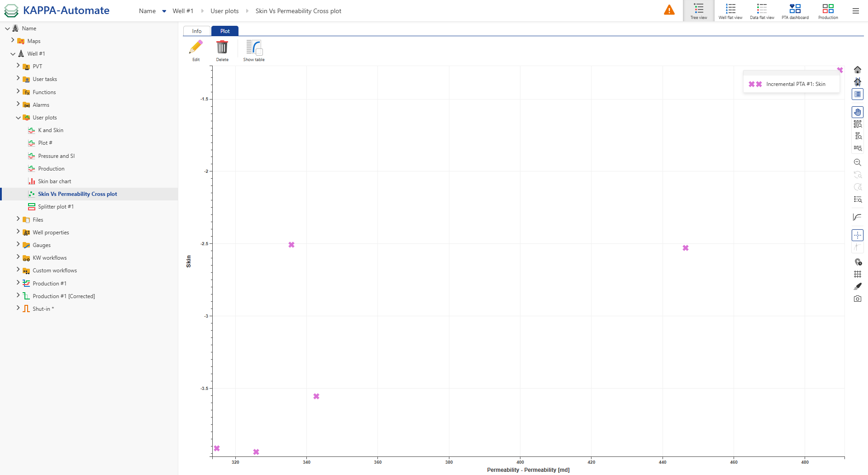Select the Skin bar chart plot
868x475 pixels.
(x=54, y=181)
